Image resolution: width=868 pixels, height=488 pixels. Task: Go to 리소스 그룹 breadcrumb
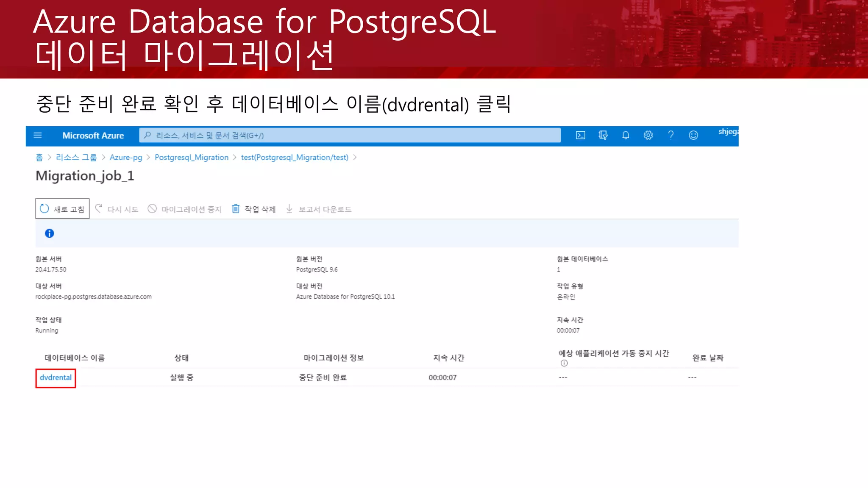76,158
